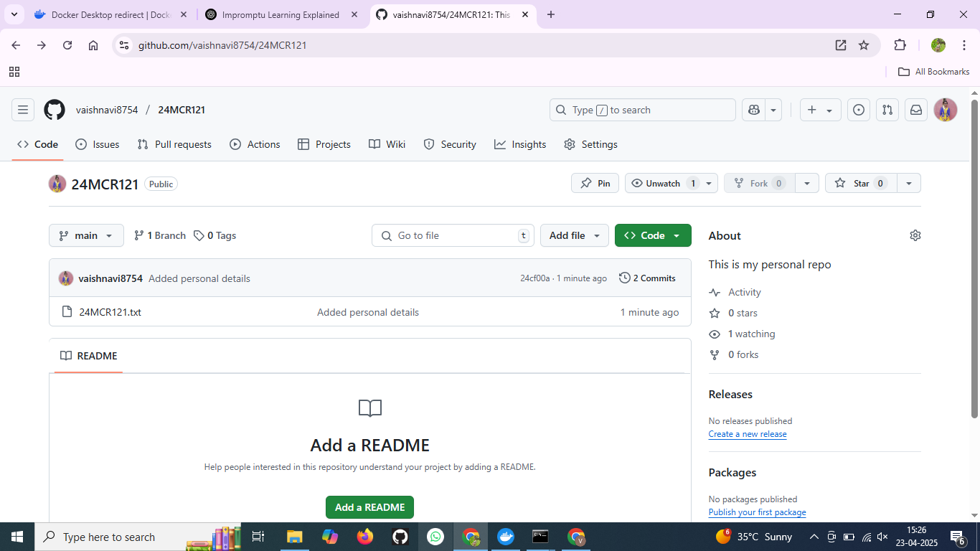Screen dimensions: 980x551
Task: View the 2 Commits history
Action: tap(647, 278)
